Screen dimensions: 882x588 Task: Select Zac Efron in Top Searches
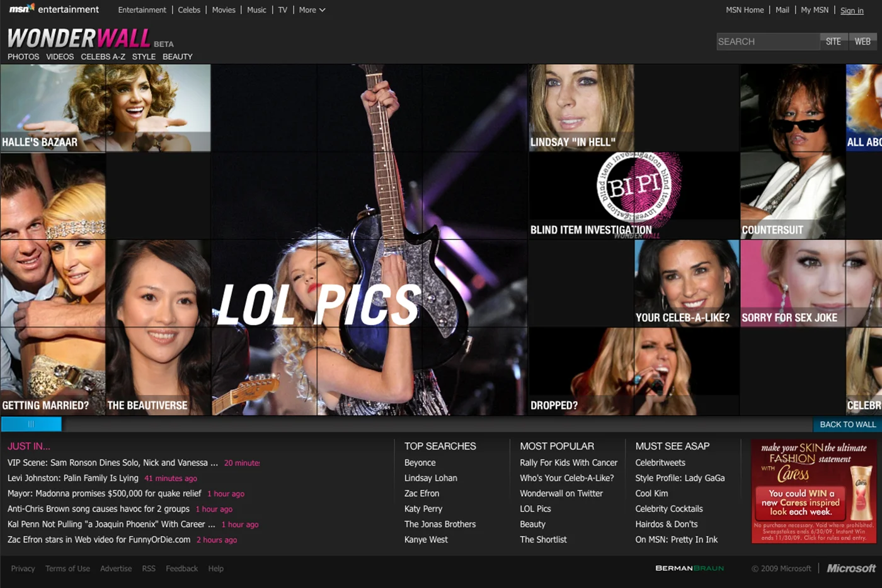(422, 494)
